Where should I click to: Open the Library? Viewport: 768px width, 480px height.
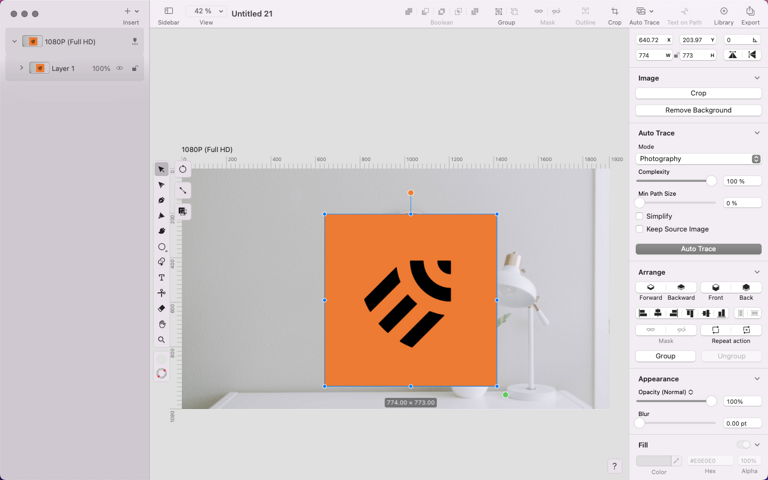(x=723, y=11)
